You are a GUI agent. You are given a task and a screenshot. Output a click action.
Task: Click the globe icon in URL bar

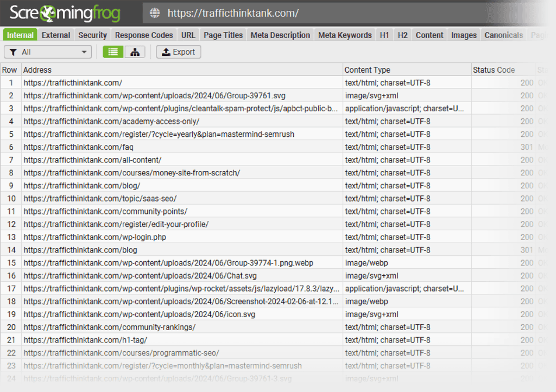pyautogui.click(x=155, y=13)
